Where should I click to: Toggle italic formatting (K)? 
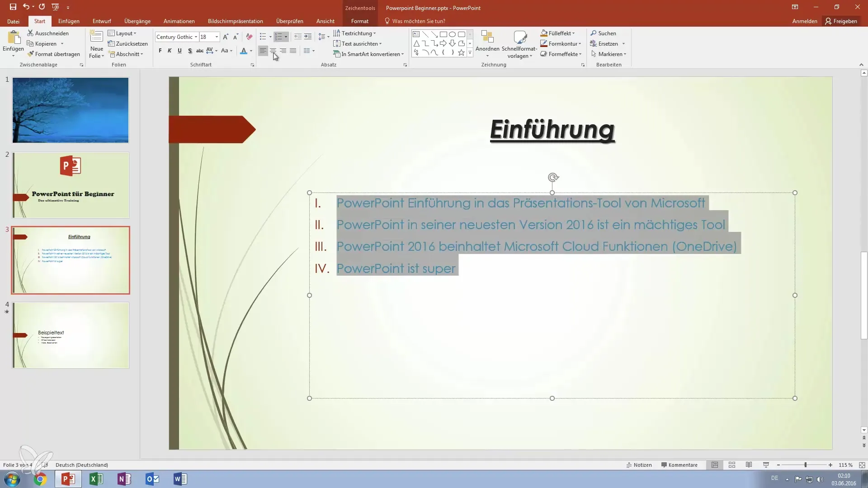pyautogui.click(x=170, y=51)
